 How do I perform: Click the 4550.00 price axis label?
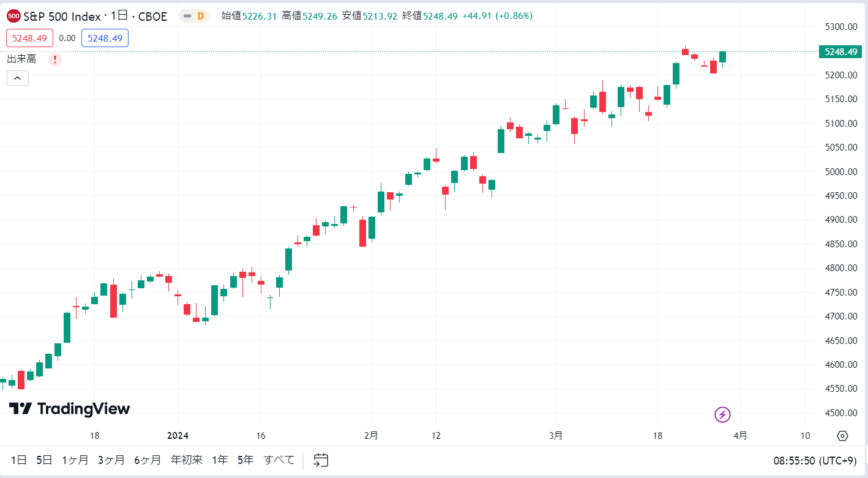coord(840,389)
